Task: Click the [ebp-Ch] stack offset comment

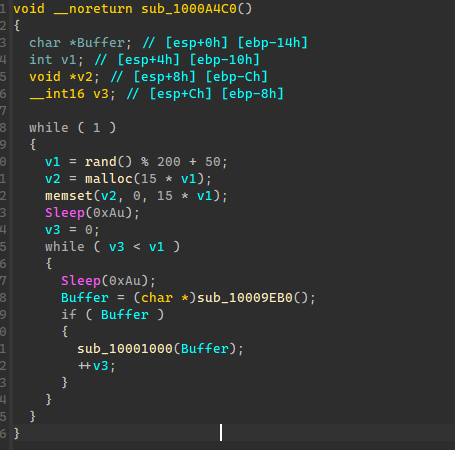Action: tap(236, 77)
